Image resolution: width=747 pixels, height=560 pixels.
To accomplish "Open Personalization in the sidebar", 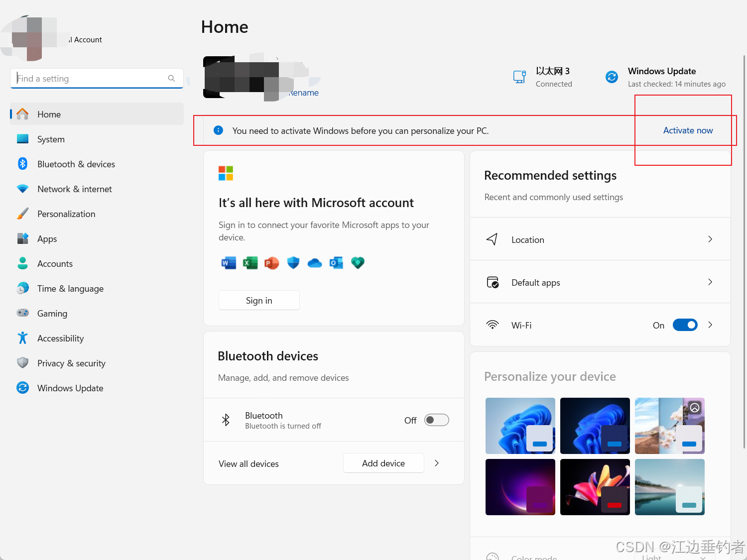I will (97, 214).
